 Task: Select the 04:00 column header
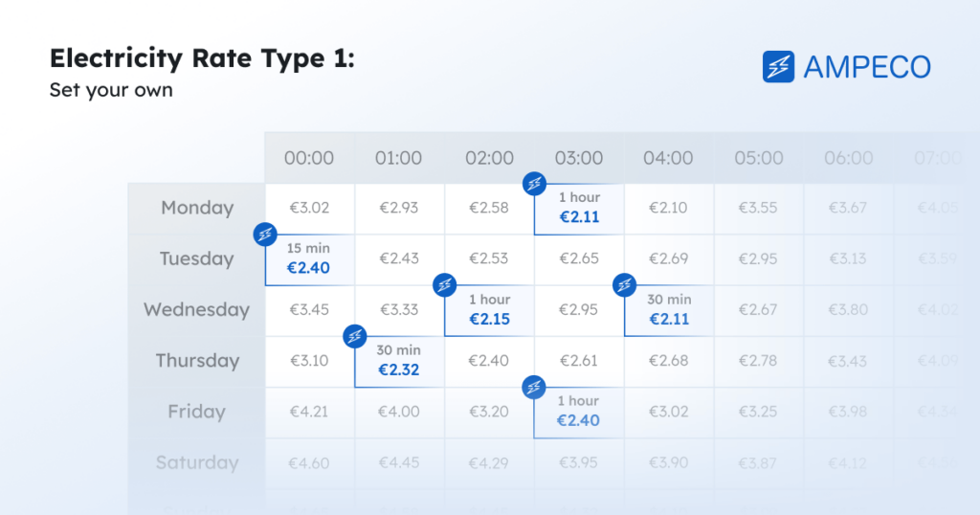click(668, 158)
